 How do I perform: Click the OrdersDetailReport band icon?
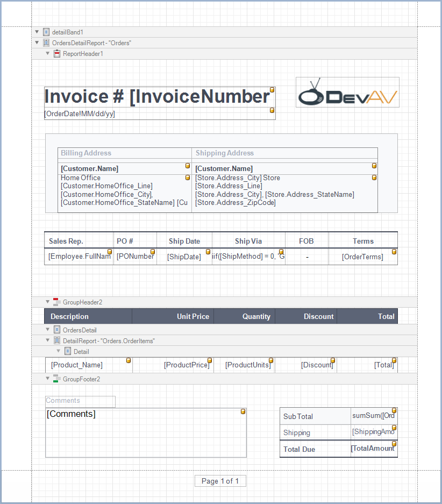(46, 43)
